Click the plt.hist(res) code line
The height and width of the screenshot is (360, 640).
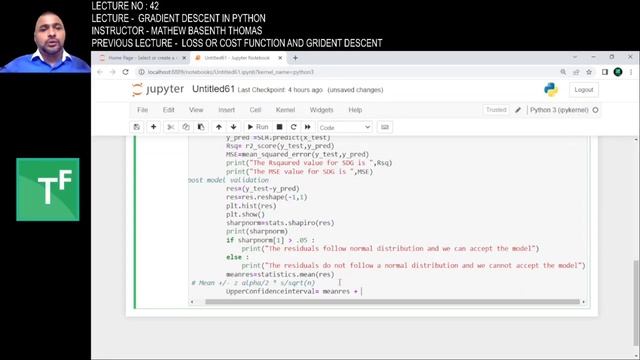251,206
